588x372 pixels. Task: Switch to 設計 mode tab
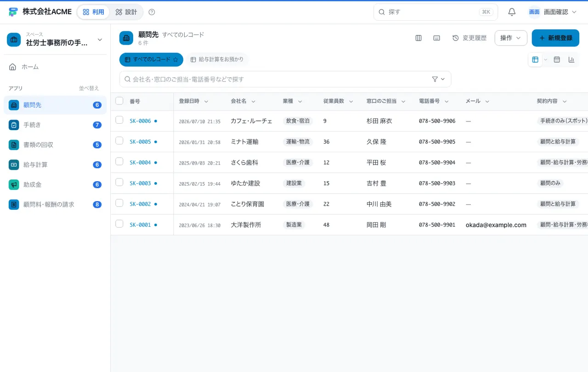coord(126,12)
